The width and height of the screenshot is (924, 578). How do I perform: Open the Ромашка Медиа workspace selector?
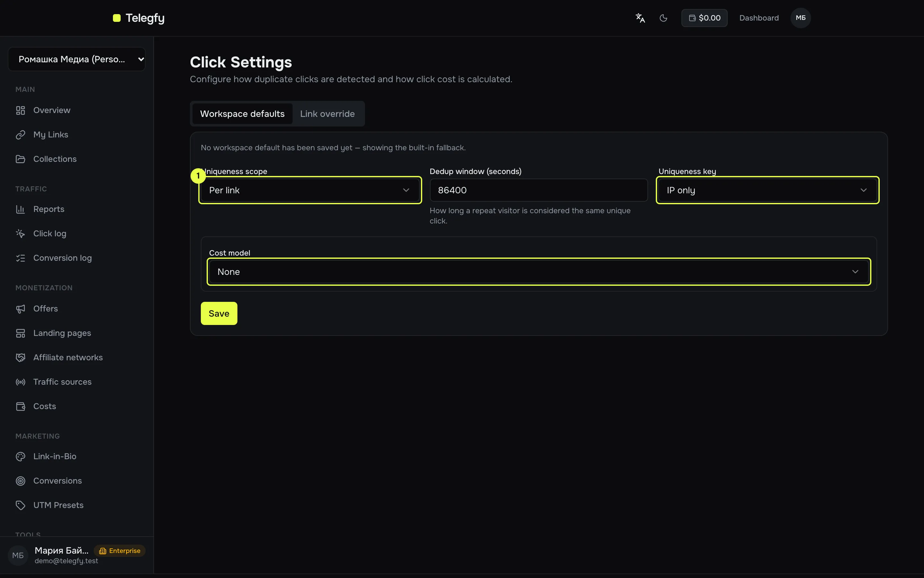77,59
